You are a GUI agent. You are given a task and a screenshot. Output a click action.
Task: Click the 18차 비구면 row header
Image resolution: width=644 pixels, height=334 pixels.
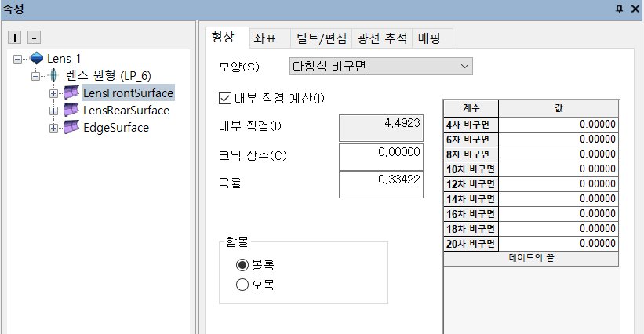pos(471,229)
